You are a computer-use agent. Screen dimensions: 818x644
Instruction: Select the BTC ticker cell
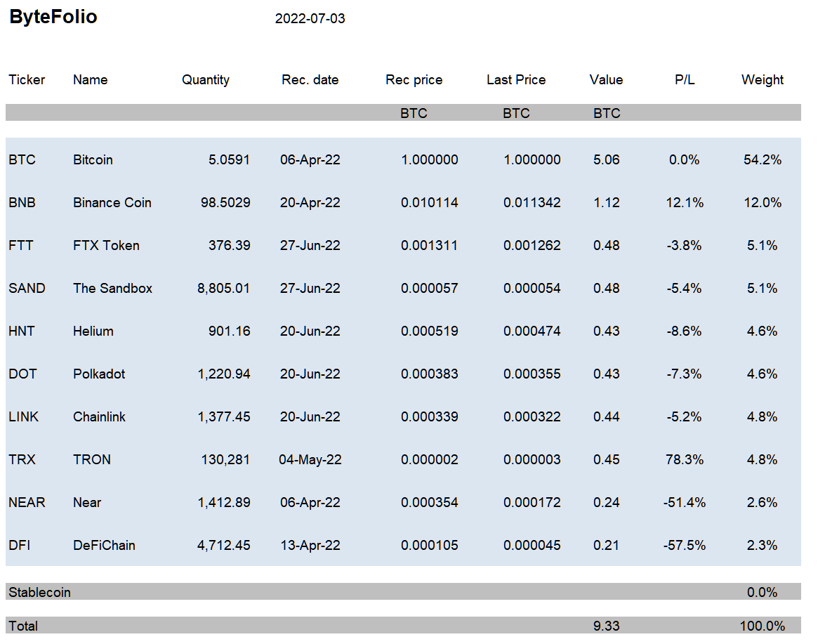[x=22, y=159]
